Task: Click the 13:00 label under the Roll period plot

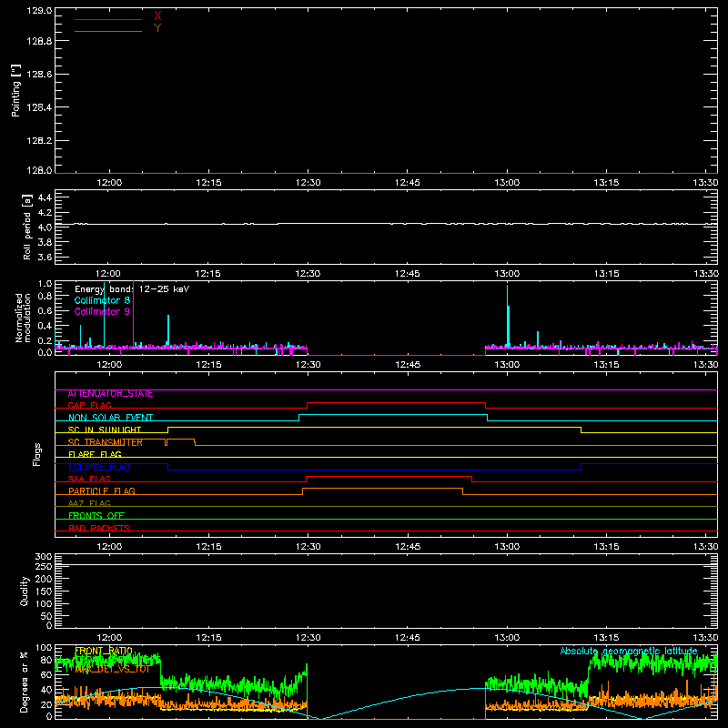Action: pos(507,274)
